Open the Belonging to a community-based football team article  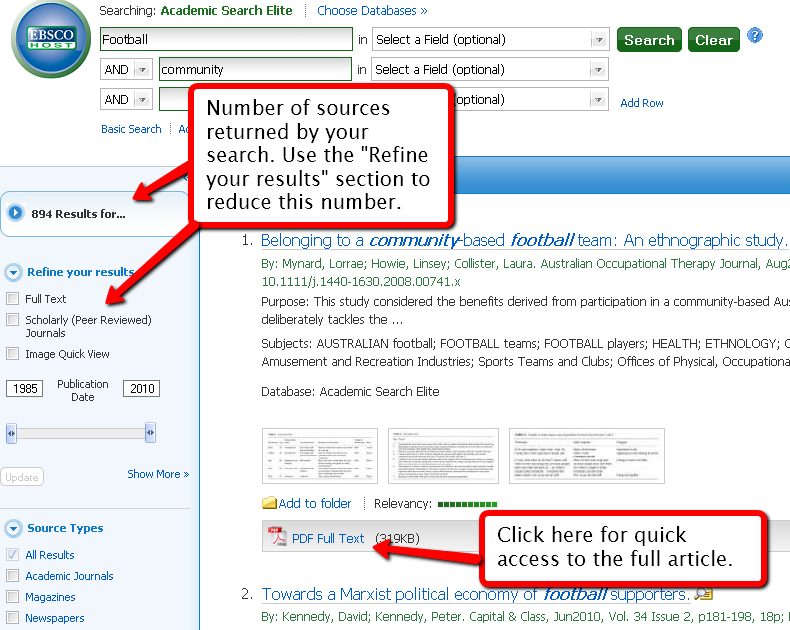point(522,240)
